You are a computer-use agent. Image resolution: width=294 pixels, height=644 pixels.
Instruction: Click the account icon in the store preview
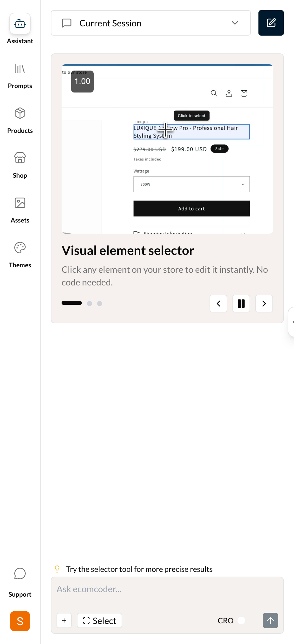[x=229, y=93]
